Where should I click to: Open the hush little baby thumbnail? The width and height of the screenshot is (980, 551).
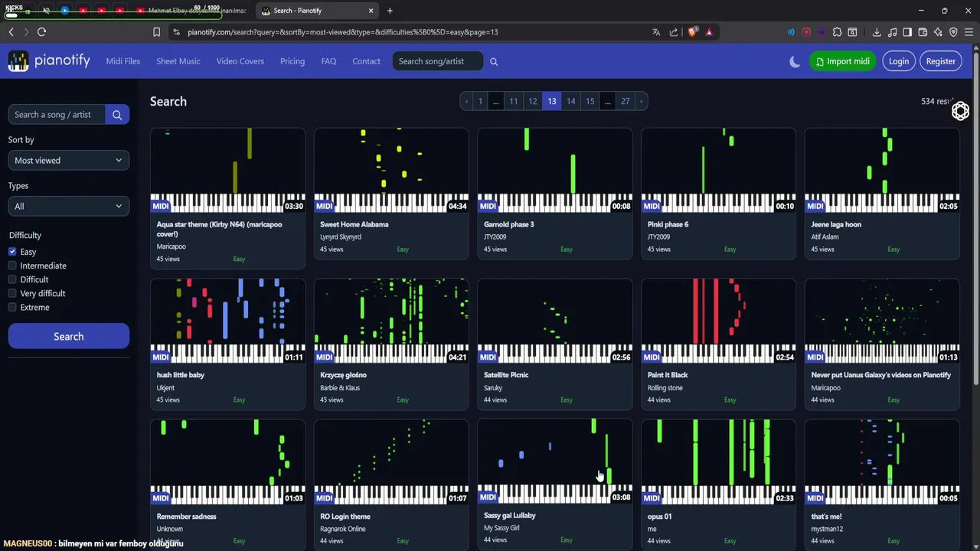227,321
